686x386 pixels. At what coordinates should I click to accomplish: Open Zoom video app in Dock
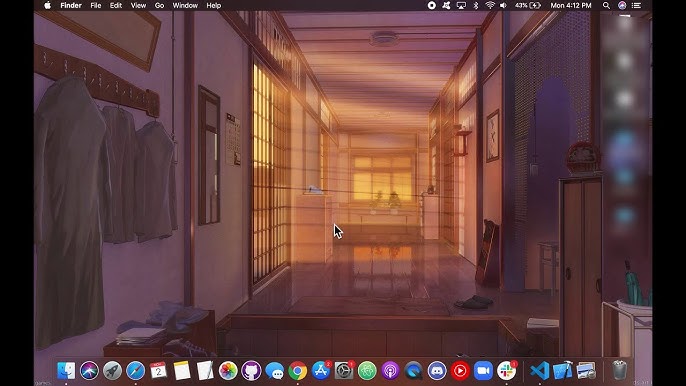pos(483,371)
